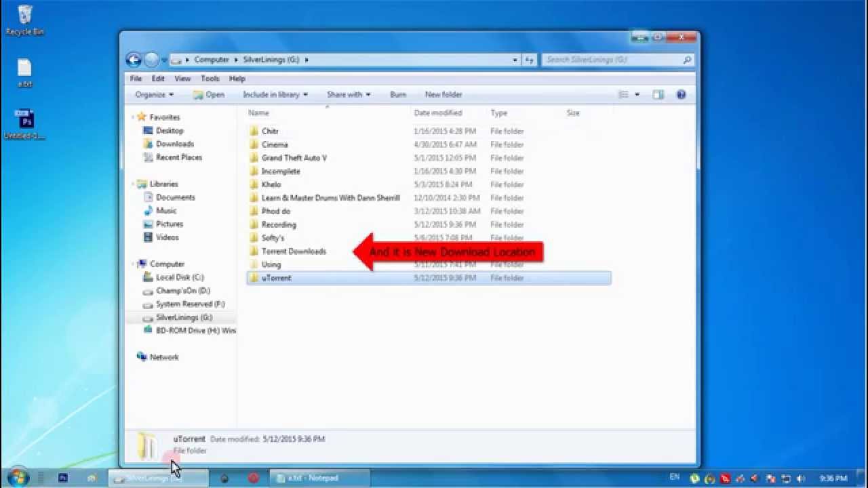Select Downloads under Favorites
Viewport: 868px width, 488px height.
(175, 144)
